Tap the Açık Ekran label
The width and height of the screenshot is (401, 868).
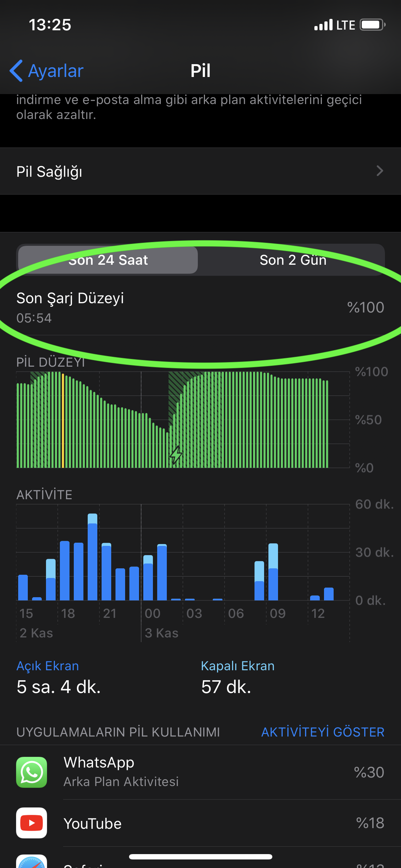48,666
